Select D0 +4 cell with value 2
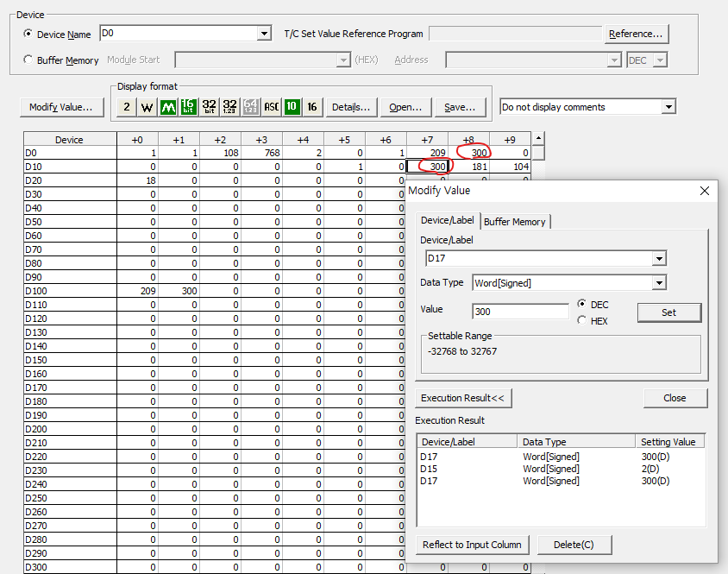This screenshot has height=574, width=728. [303, 153]
